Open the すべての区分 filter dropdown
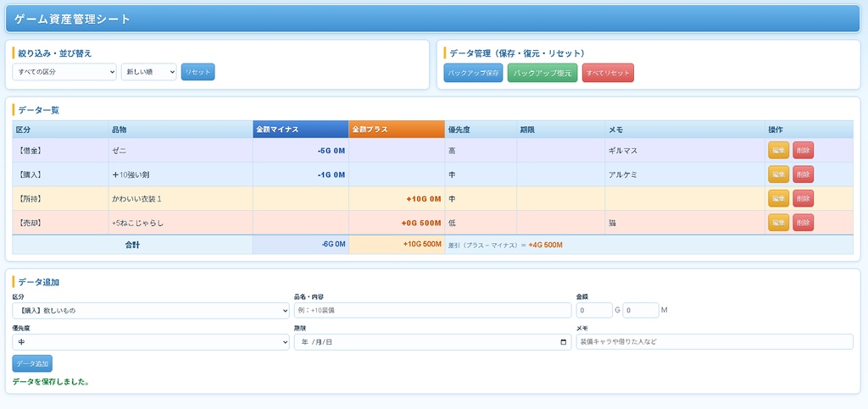This screenshot has width=868, height=409. pos(64,72)
